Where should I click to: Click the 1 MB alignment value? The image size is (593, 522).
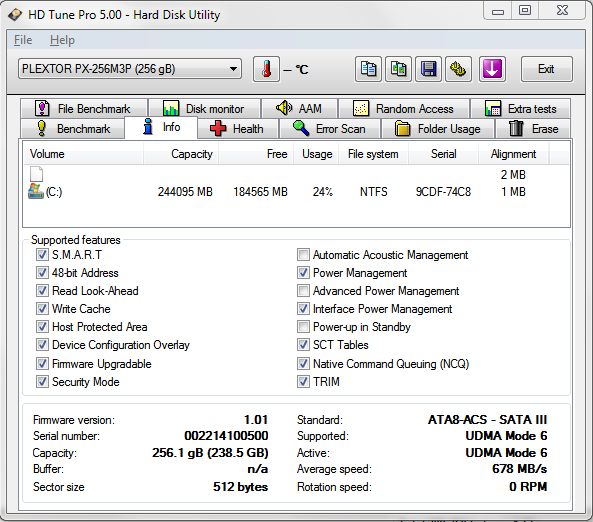coord(513,192)
